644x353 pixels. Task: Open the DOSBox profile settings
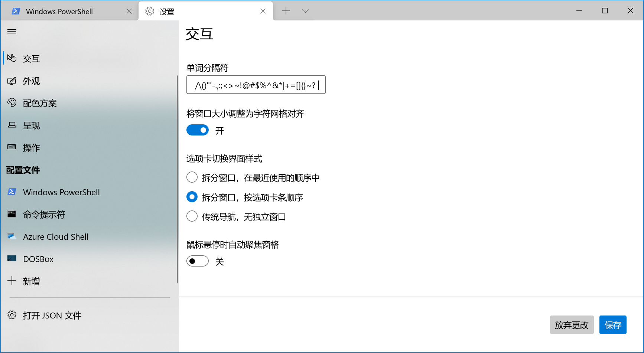click(38, 259)
